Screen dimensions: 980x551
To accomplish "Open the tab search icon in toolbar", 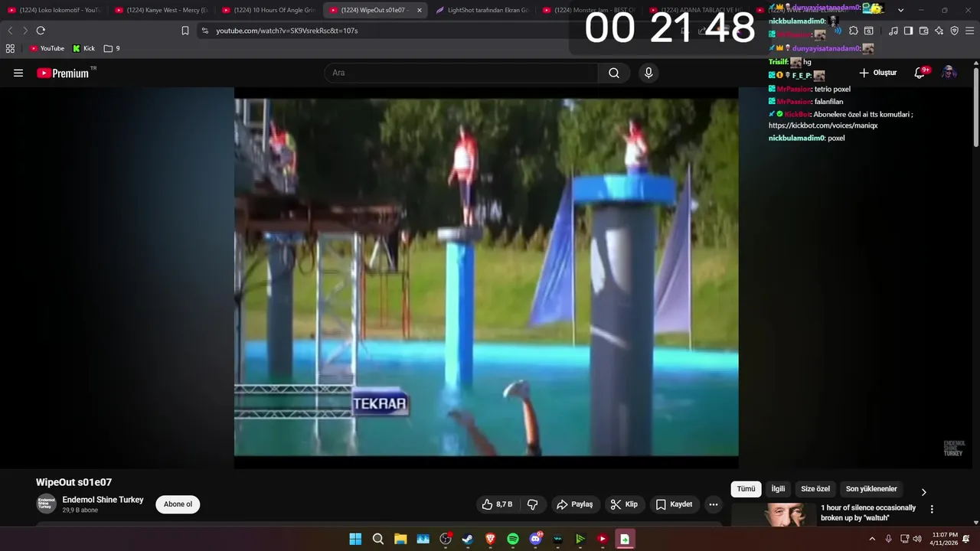I will point(868,31).
